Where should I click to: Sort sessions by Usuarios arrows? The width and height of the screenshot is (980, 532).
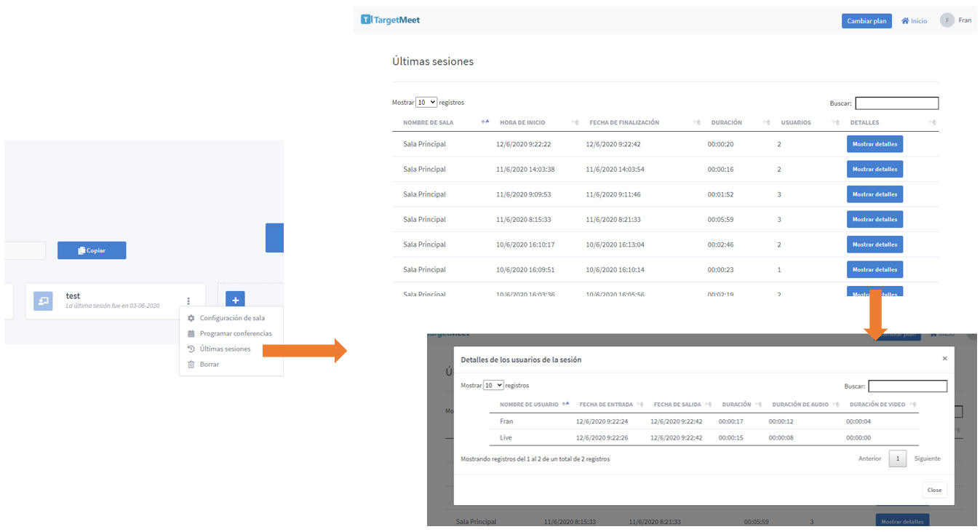point(835,122)
